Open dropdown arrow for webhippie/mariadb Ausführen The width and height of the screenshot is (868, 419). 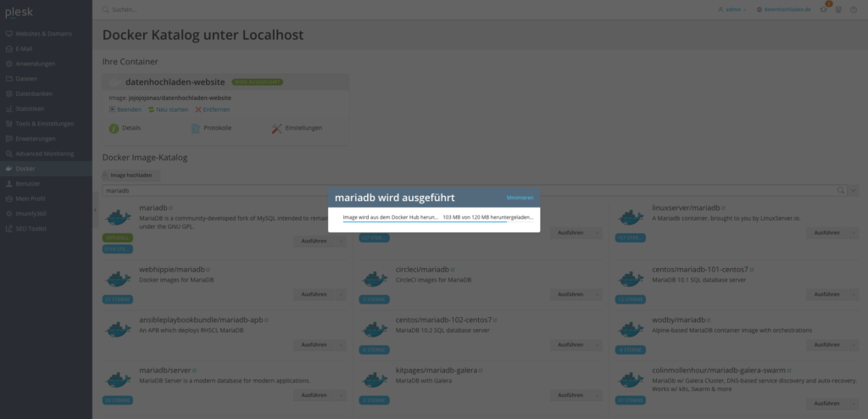click(341, 294)
